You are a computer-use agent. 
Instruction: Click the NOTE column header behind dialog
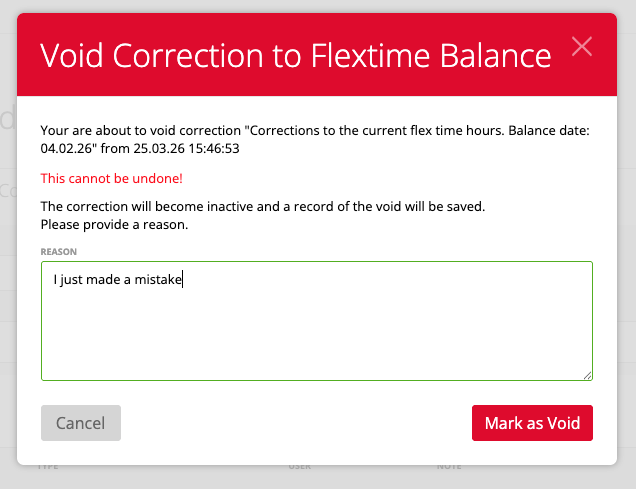(449, 466)
